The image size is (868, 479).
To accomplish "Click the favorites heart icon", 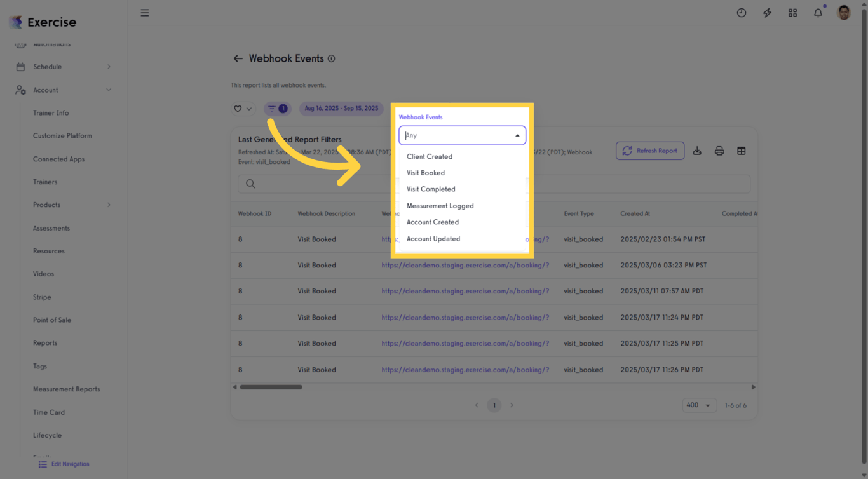I will click(x=238, y=109).
